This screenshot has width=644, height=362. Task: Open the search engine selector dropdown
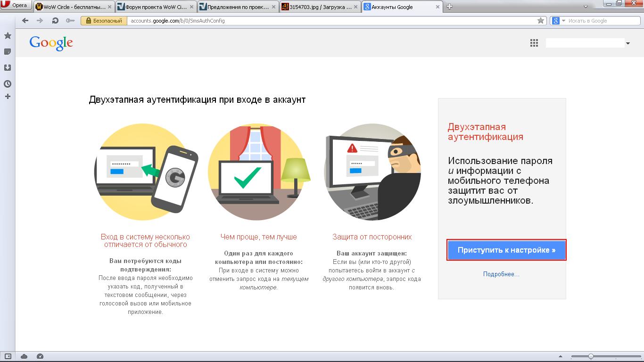pyautogui.click(x=559, y=21)
